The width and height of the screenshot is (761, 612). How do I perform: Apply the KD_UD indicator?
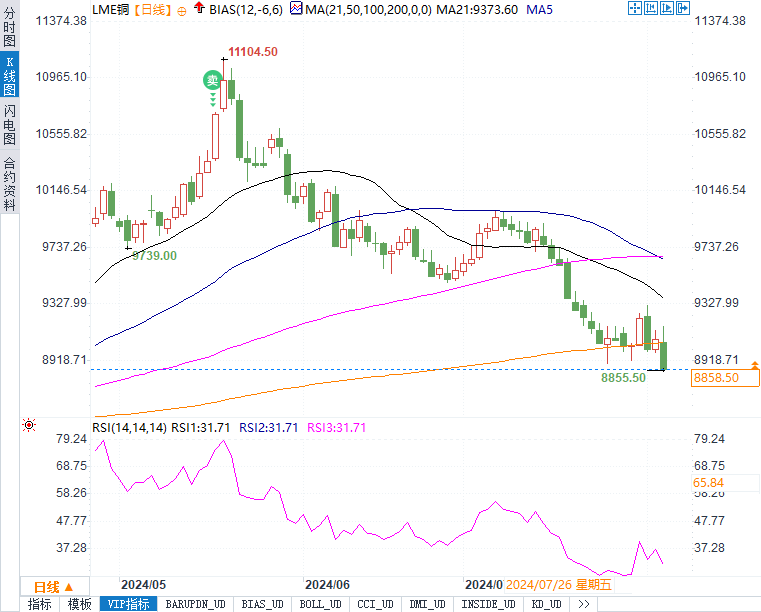(x=546, y=604)
